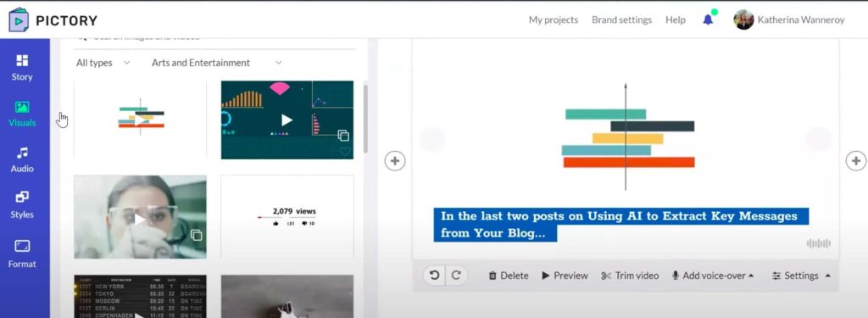Click the scene caption text
Viewport: 868px width, 318px height.
coord(620,225)
